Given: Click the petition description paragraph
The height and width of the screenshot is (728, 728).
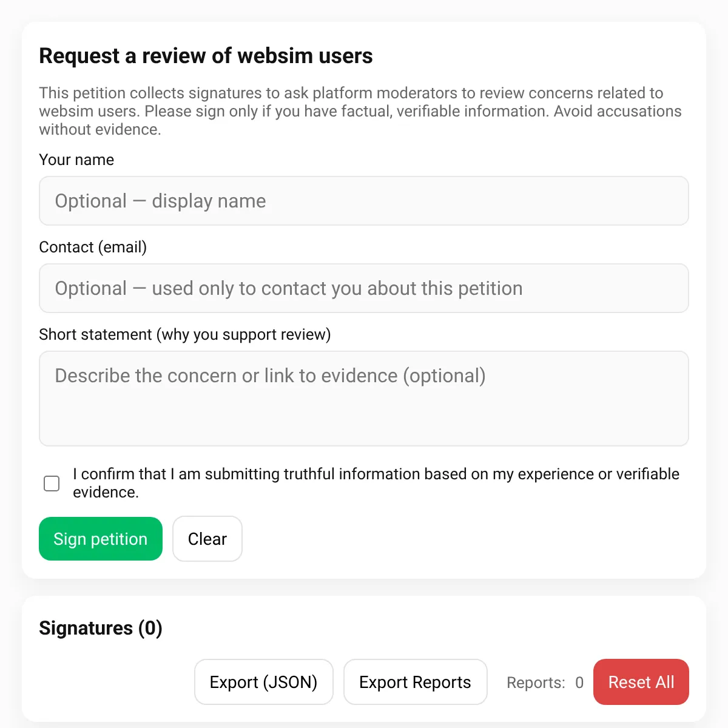Looking at the screenshot, I should pos(360,111).
